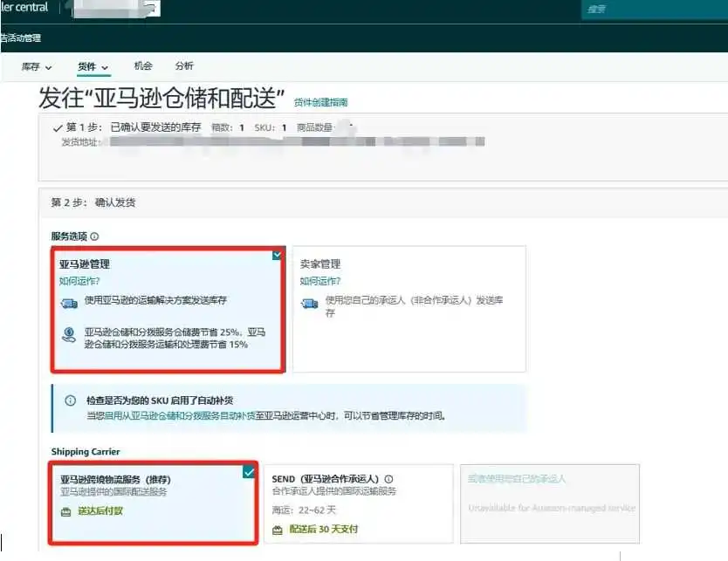728x561 pixels.
Task: Click the Shipping Carrier heading
Action: (x=86, y=452)
